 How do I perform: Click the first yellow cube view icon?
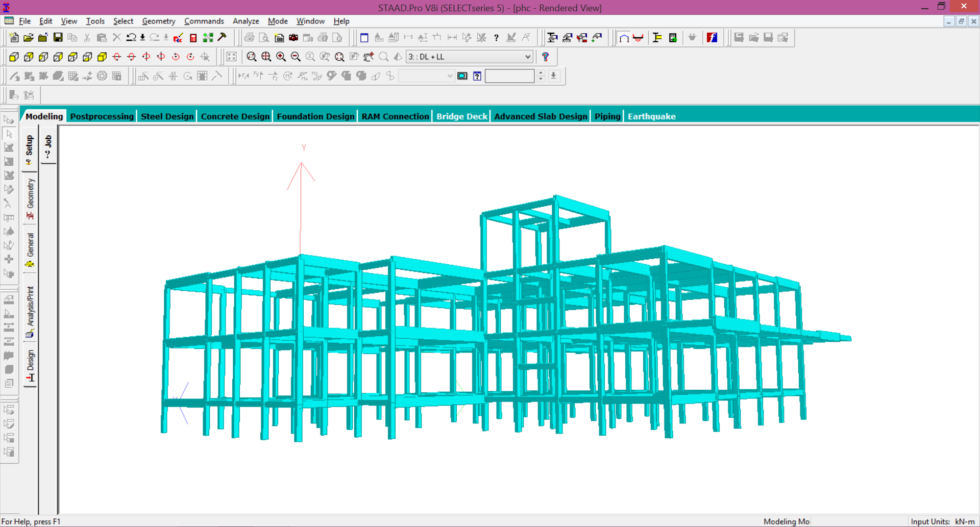tap(14, 57)
